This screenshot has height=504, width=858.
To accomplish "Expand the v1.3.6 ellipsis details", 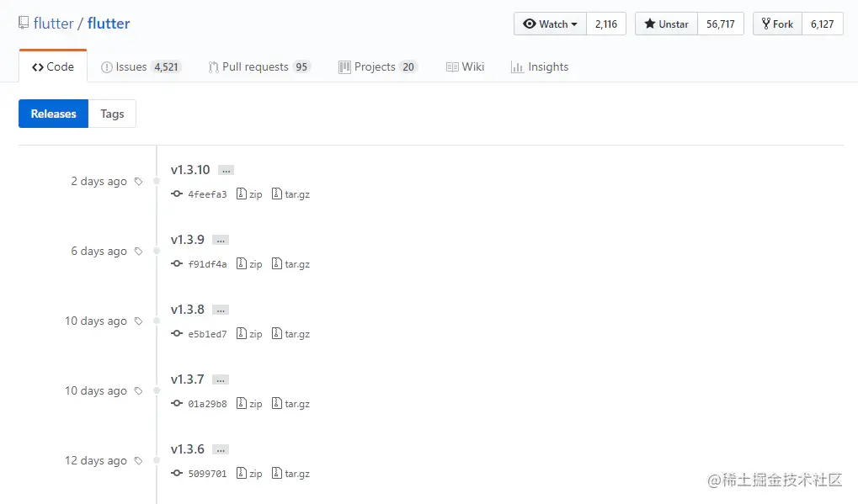I will click(x=221, y=450).
